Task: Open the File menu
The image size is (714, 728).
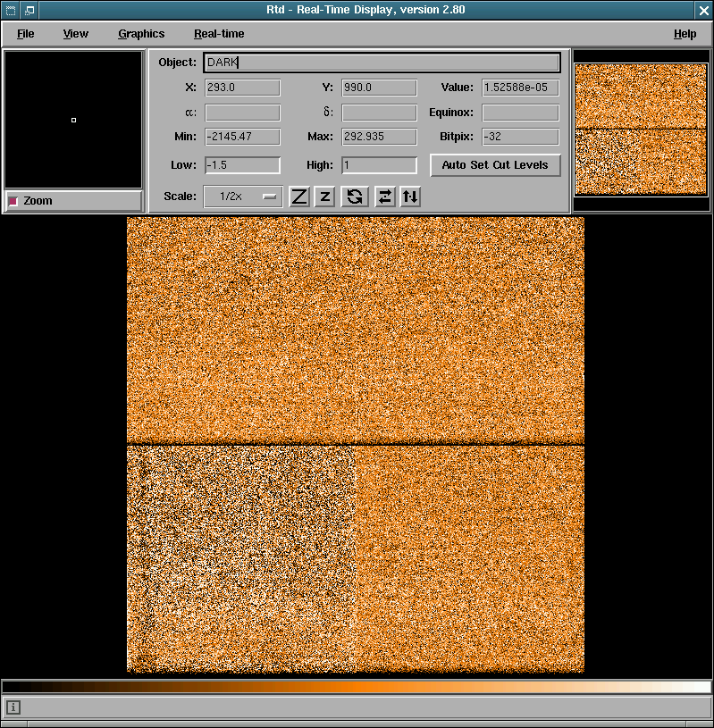Action: point(26,34)
